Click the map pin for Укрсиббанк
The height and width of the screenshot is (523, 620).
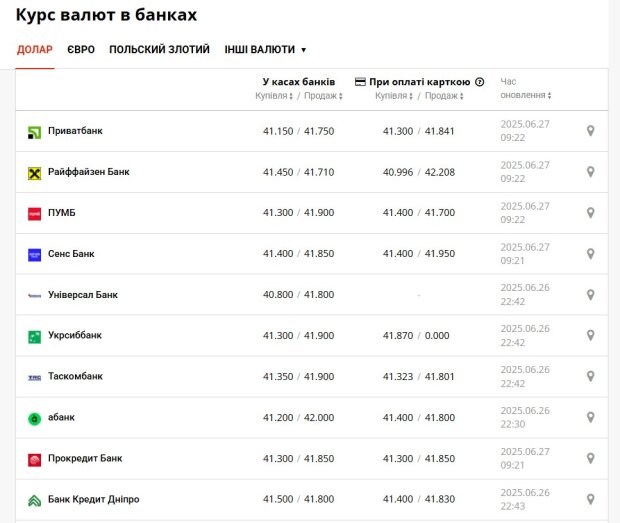(590, 336)
